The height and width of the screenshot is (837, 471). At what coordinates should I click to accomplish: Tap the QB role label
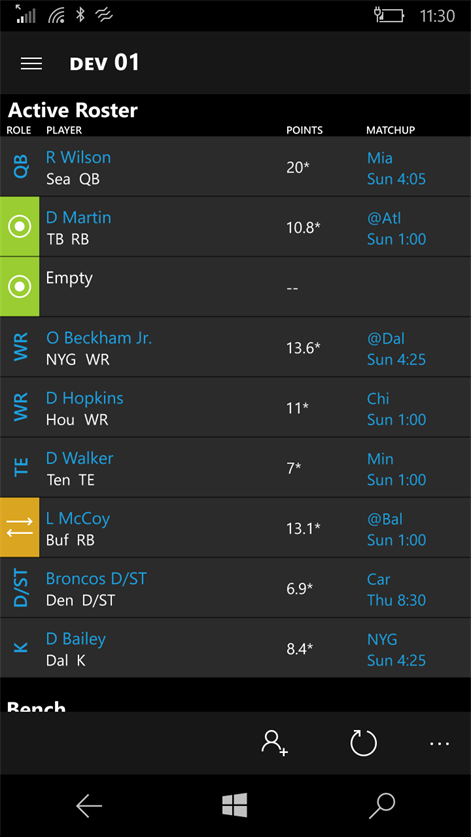click(20, 167)
